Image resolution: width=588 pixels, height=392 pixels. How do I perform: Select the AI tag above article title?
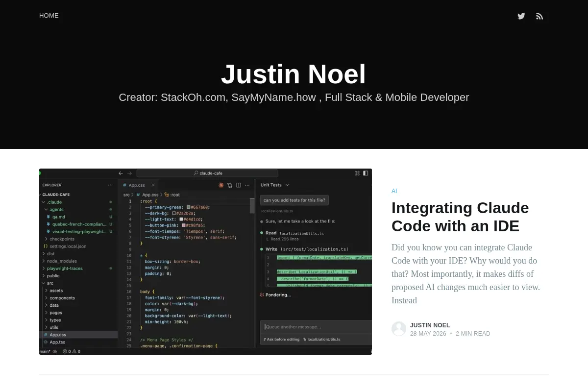click(x=394, y=191)
